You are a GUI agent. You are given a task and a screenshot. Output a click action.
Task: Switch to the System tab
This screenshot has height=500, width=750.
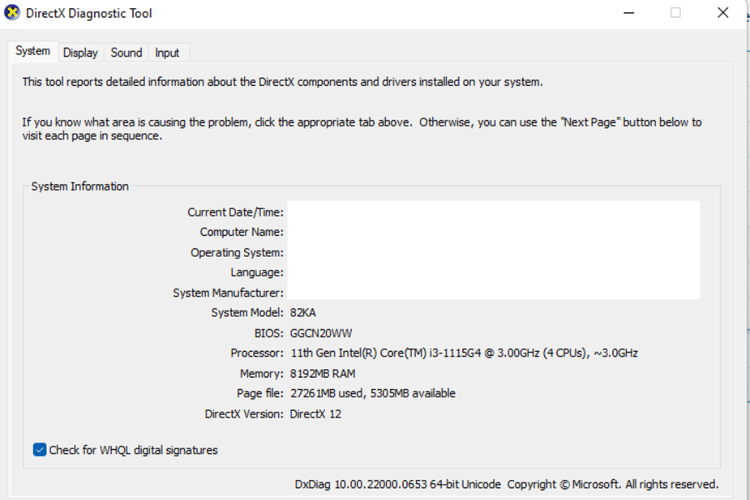point(32,51)
